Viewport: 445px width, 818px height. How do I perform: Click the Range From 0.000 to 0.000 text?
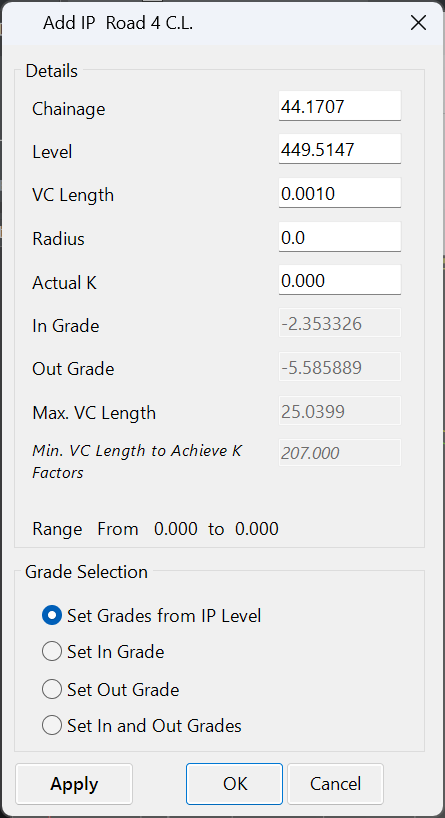point(155,529)
